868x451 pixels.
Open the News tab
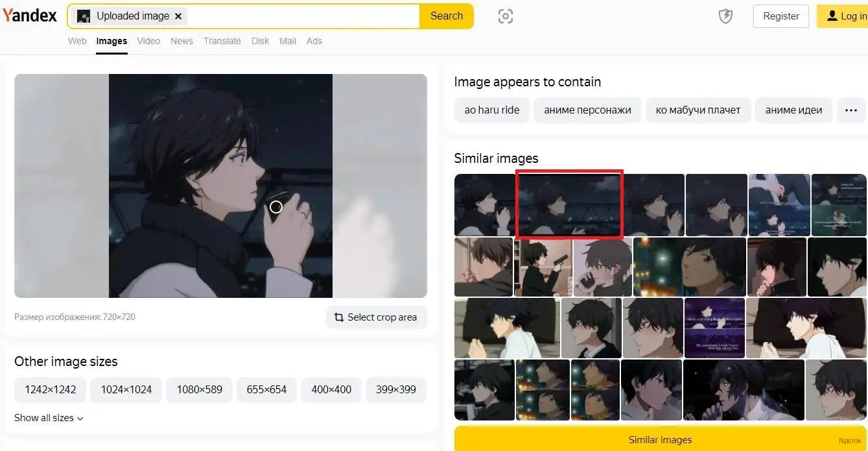tap(182, 41)
